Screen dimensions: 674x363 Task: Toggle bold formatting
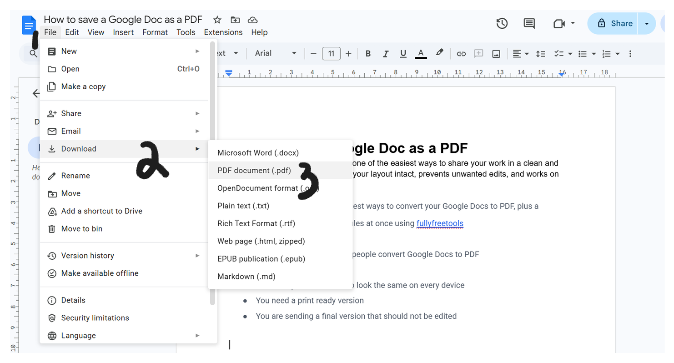[x=368, y=54]
